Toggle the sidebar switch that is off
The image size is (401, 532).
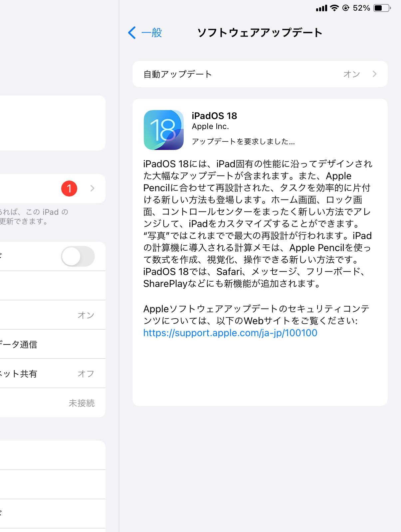coord(78,256)
